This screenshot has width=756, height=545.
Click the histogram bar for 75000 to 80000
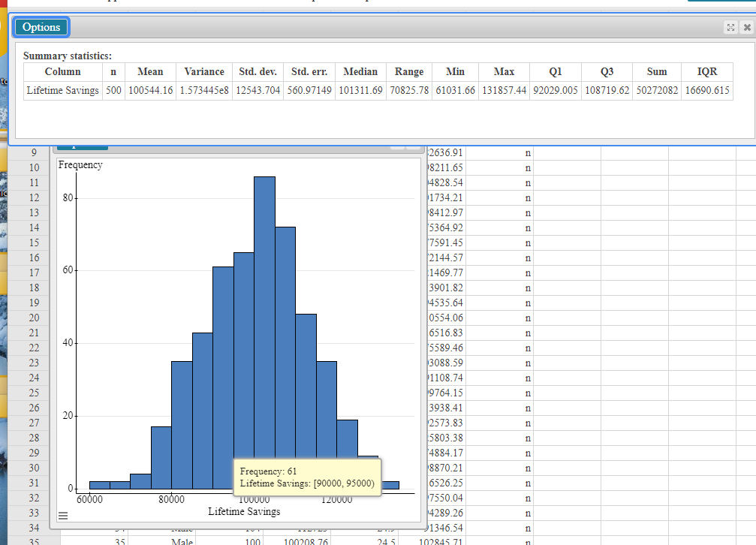tap(161, 458)
